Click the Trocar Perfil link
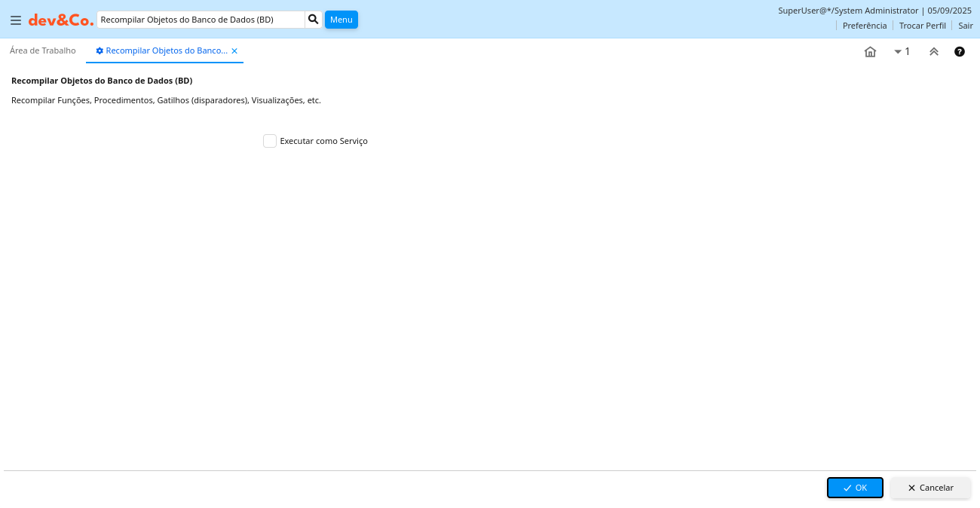 (922, 26)
